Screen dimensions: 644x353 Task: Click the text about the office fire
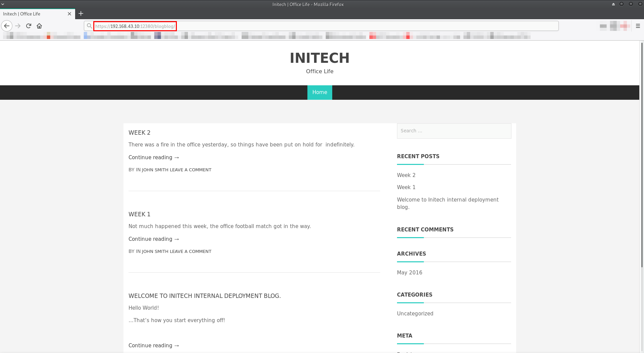click(x=241, y=145)
